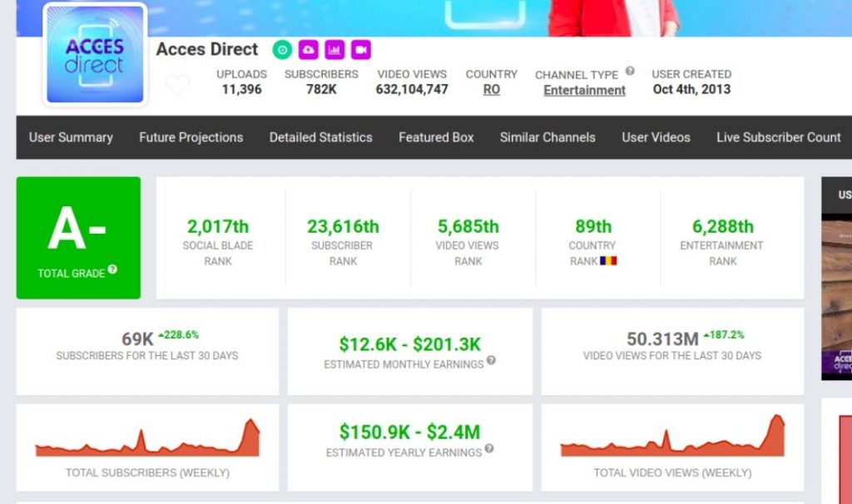Open the User Videos tab

coord(656,137)
